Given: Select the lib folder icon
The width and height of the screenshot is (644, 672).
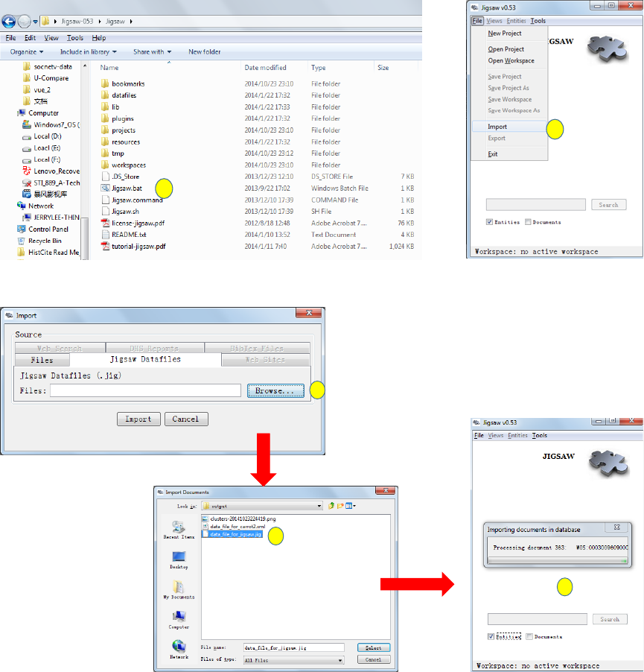Looking at the screenshot, I should click(105, 107).
